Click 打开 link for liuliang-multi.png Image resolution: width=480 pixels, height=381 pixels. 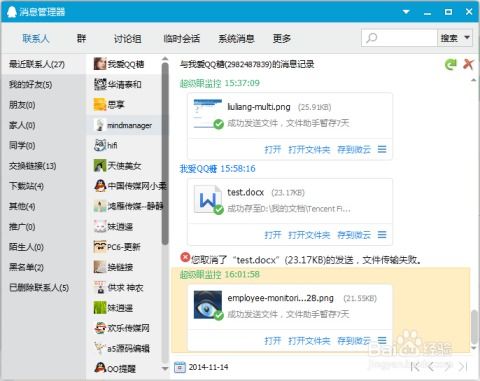273,149
